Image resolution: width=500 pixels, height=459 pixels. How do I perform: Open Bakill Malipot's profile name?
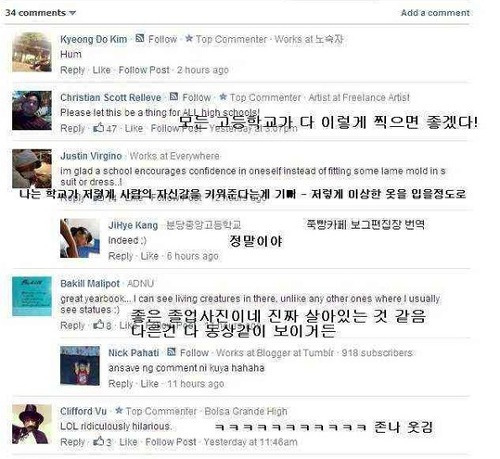[x=90, y=284]
